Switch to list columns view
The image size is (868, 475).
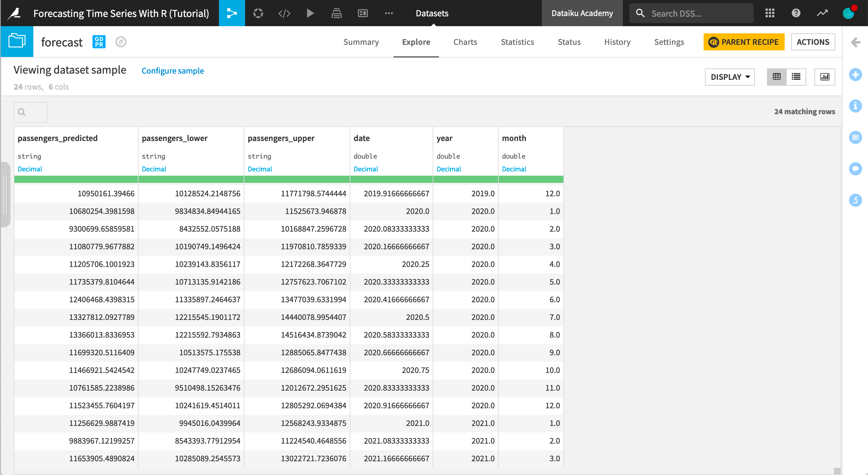(x=796, y=77)
